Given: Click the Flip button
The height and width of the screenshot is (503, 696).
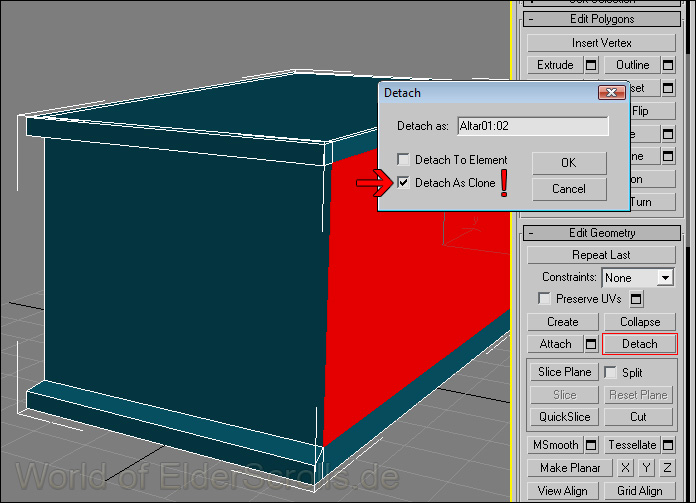Looking at the screenshot, I should point(652,111).
